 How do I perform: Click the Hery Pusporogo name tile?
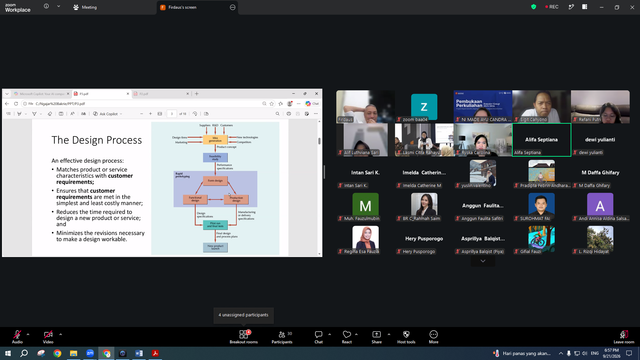point(424,239)
